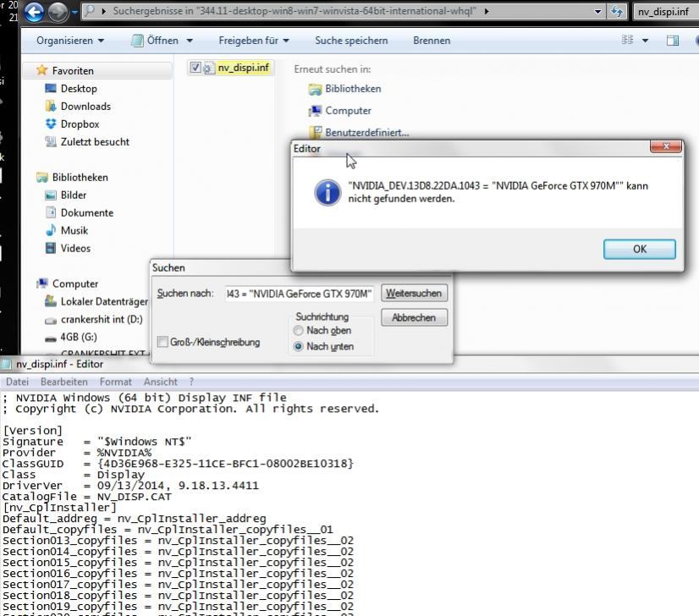Click the CatalogFile = NV_DISP.CAT line
The height and width of the screenshot is (616, 699).
(87, 497)
